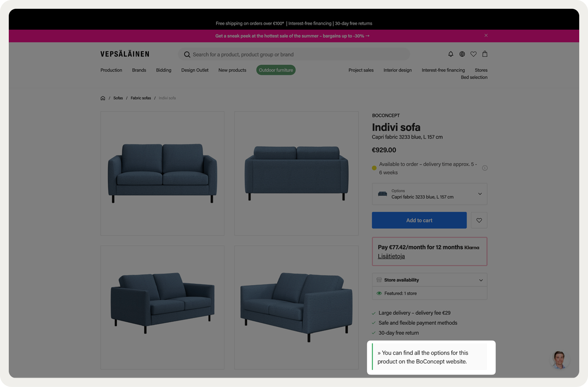Viewport: 588px width, 387px height.
Task: Add sofa to favorites heart button
Action: (x=479, y=220)
